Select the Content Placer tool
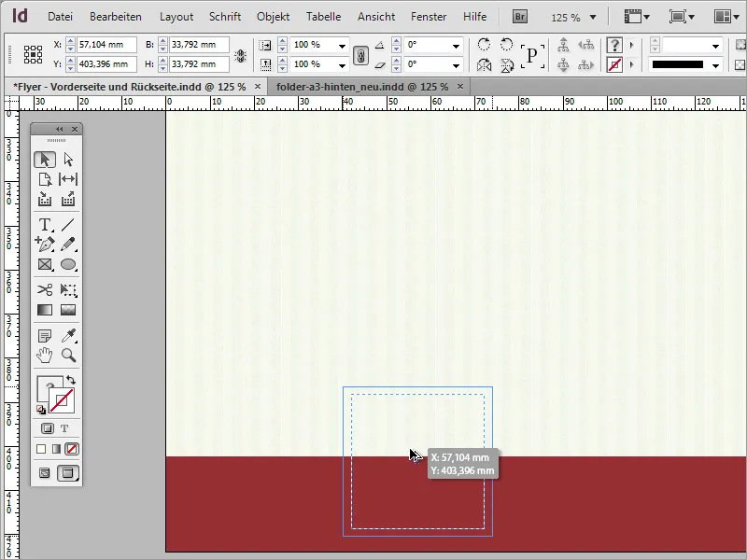The height and width of the screenshot is (560, 747). [x=68, y=199]
